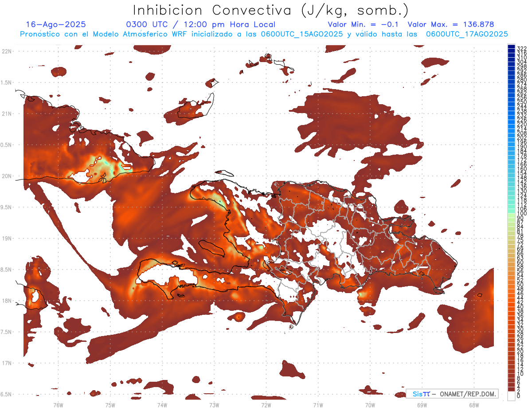Click the '71W' longitude label
The height and width of the screenshot is (411, 532).
pos(318,405)
